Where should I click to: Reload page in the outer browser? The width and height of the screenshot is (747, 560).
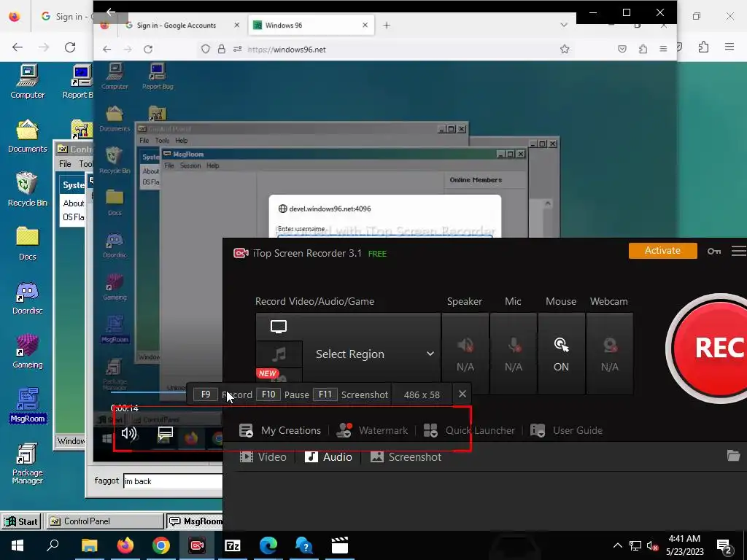[x=70, y=47]
